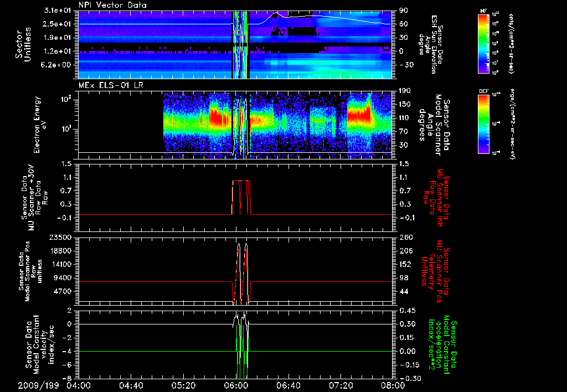This screenshot has width=567, height=392.
Task: Click the red square pulse in +30V plot
Action: [241, 198]
